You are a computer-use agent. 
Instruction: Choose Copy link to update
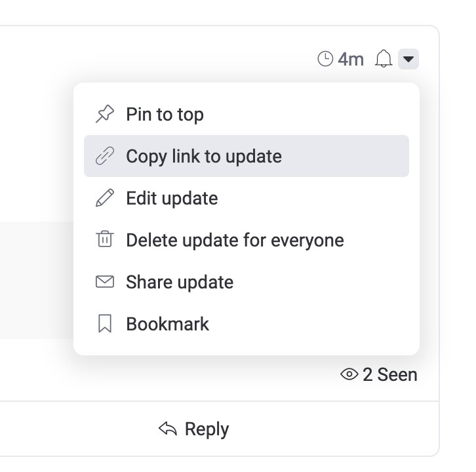point(247,156)
